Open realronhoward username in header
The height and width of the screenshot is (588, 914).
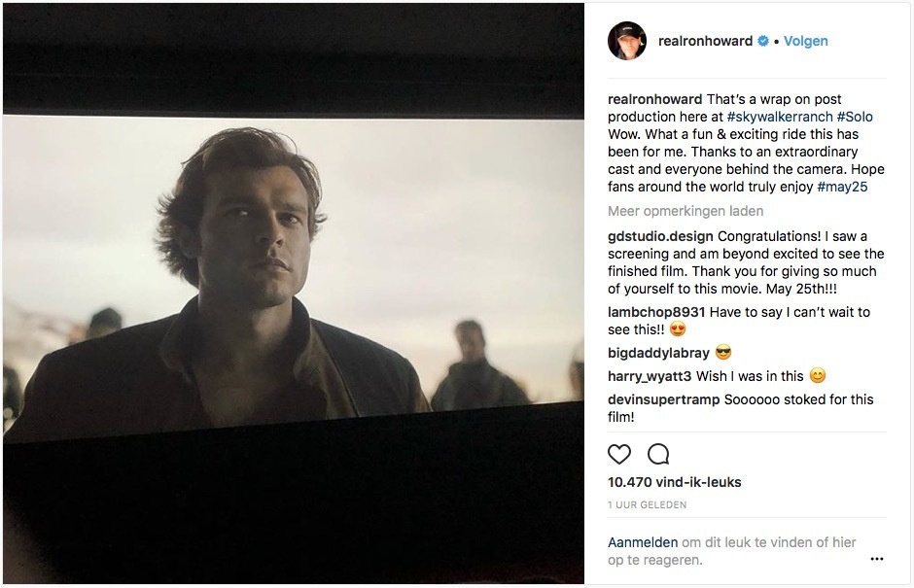pyautogui.click(x=705, y=41)
